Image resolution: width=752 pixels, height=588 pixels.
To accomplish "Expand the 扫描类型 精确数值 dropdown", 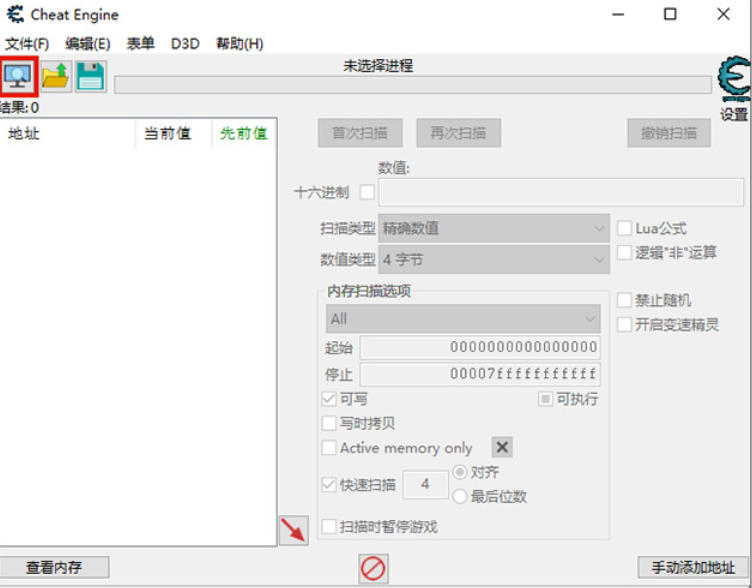I will pyautogui.click(x=494, y=228).
